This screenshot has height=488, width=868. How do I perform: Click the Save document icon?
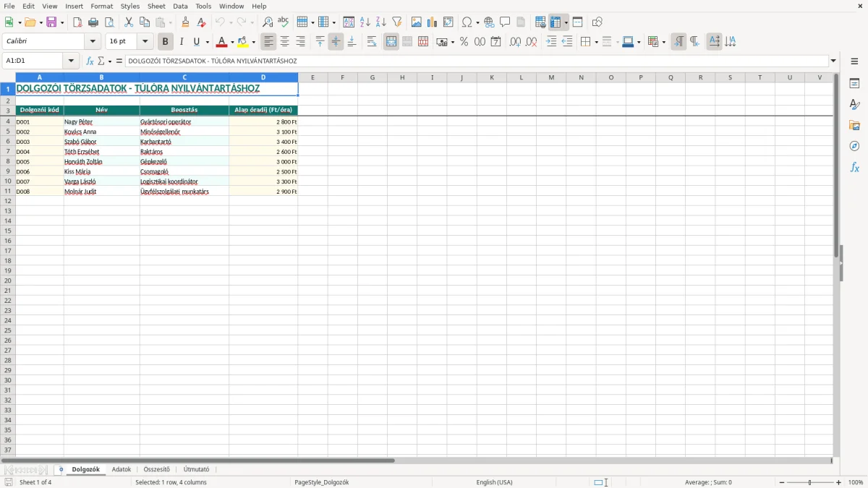tap(51, 22)
